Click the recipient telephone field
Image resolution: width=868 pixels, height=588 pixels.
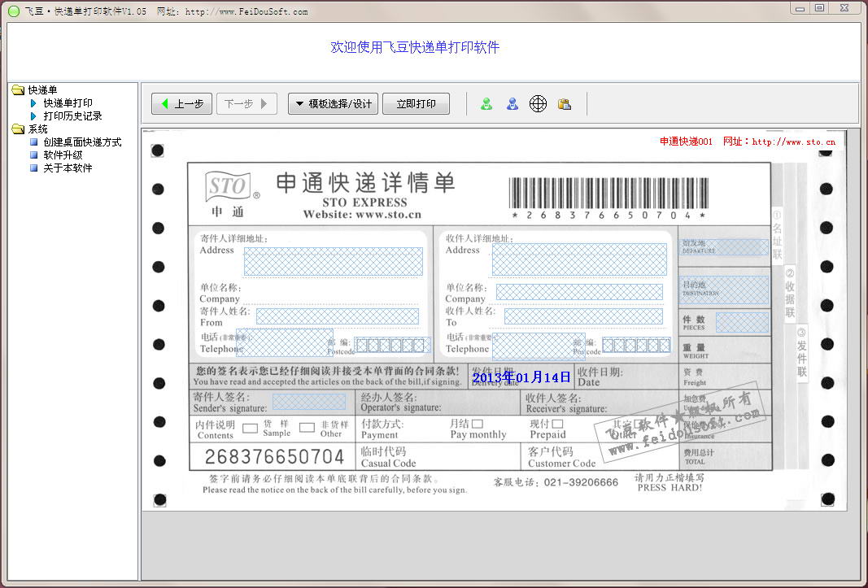point(539,346)
